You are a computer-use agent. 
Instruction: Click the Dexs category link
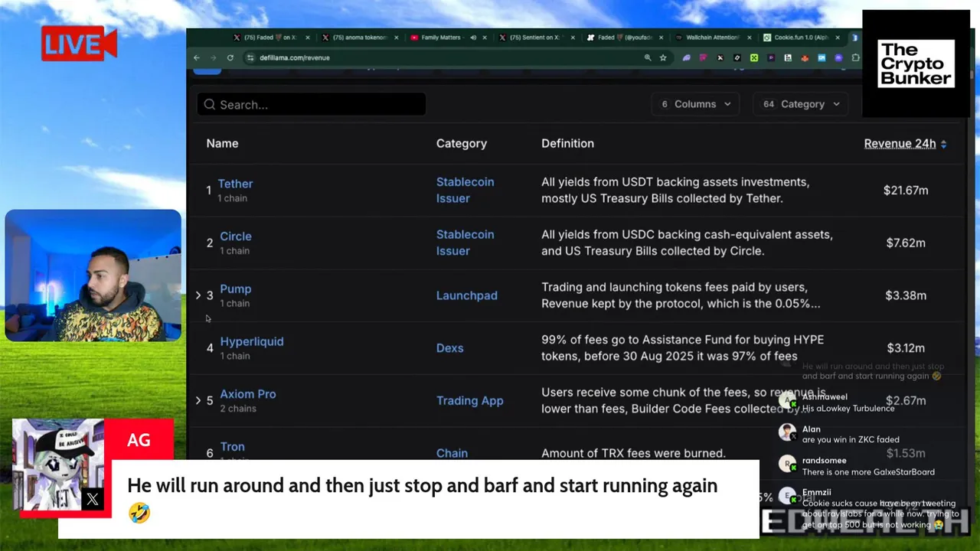coord(450,348)
